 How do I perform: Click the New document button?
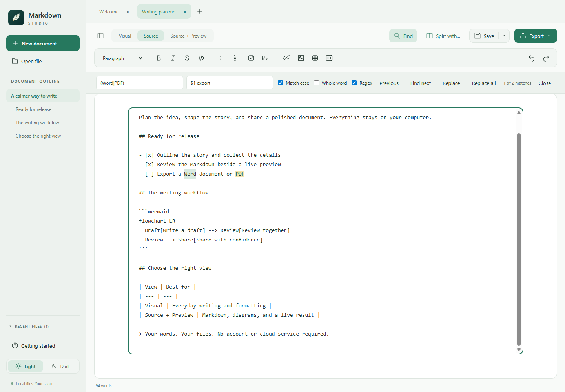pos(43,43)
